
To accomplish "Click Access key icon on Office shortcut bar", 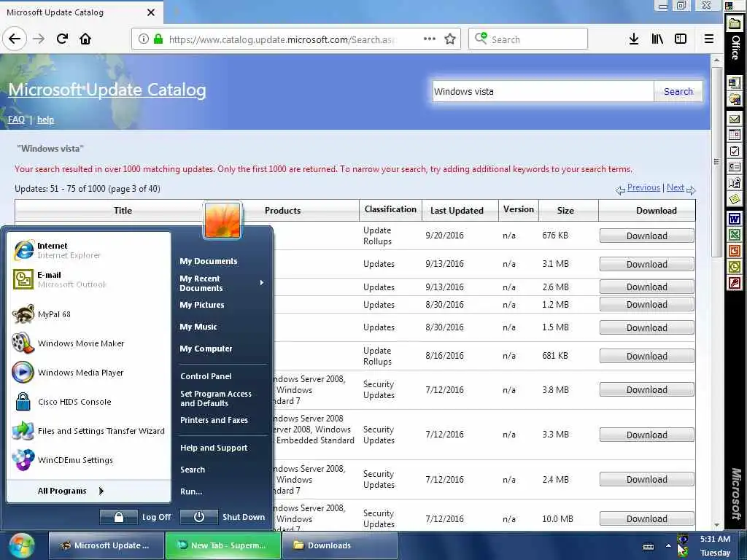I will pos(735,284).
